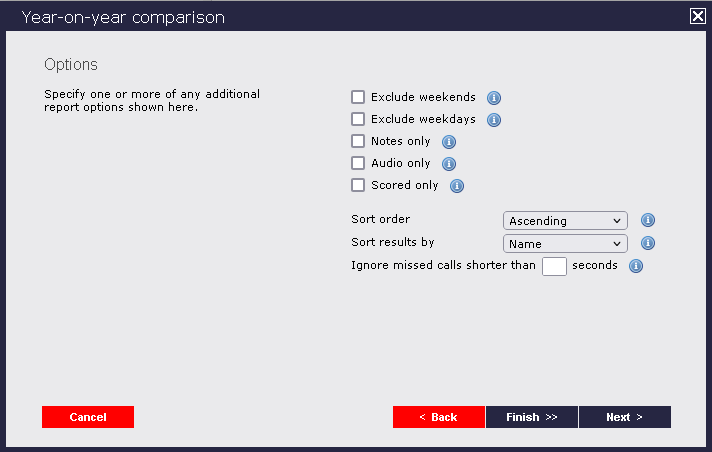The width and height of the screenshot is (712, 452).
Task: Open the Sort results by Name dropdown
Action: pyautogui.click(x=565, y=244)
